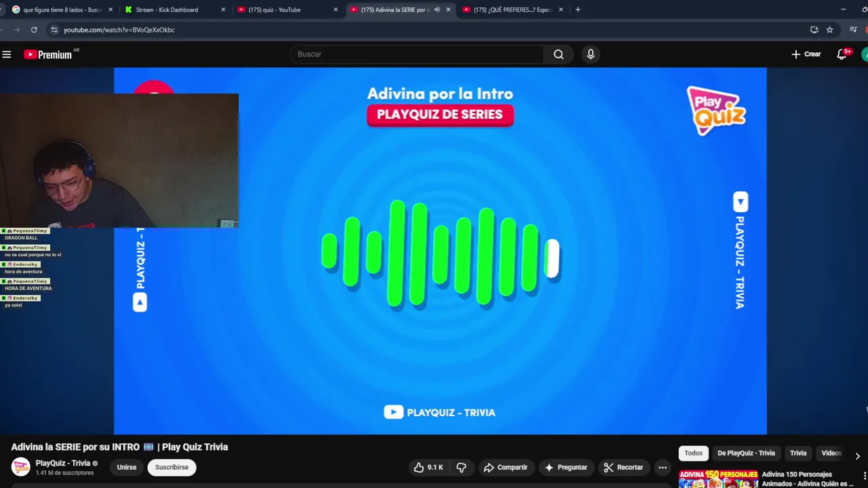The width and height of the screenshot is (868, 488).
Task: Click the Recortar clip button
Action: [x=623, y=468]
